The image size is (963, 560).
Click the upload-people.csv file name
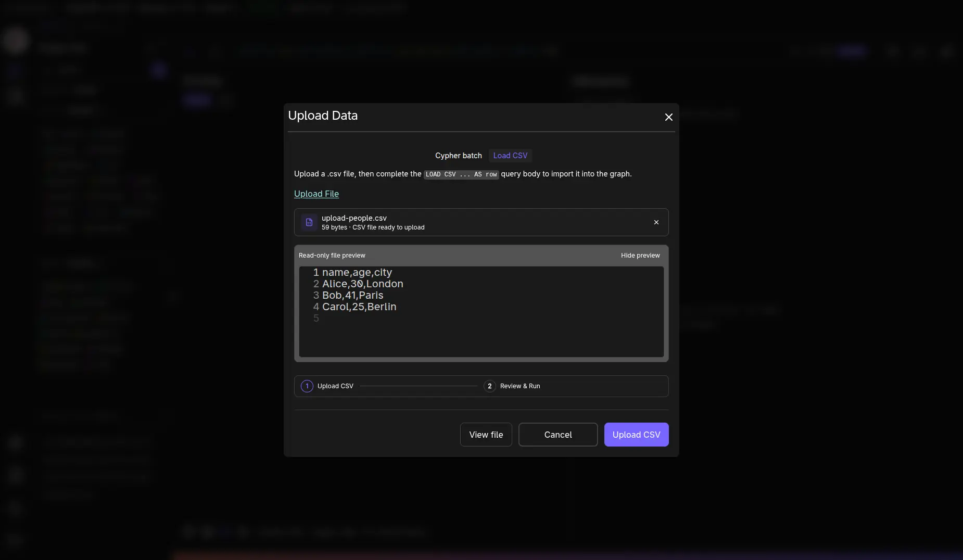(354, 218)
